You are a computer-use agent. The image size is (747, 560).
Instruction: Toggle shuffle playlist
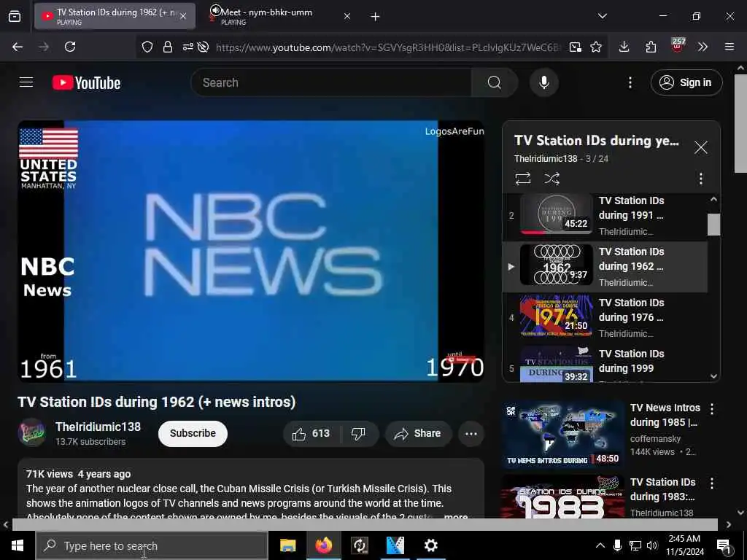coord(551,179)
